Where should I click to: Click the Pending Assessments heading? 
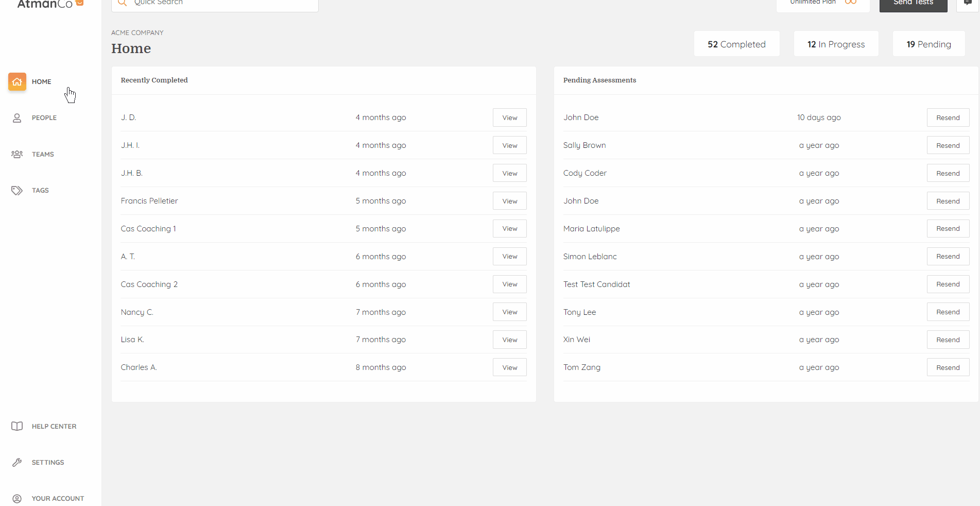pos(600,80)
